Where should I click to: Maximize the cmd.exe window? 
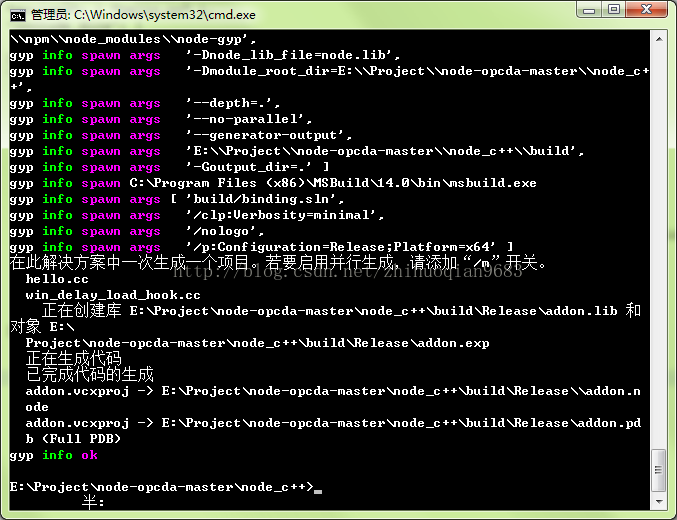tap(614, 10)
